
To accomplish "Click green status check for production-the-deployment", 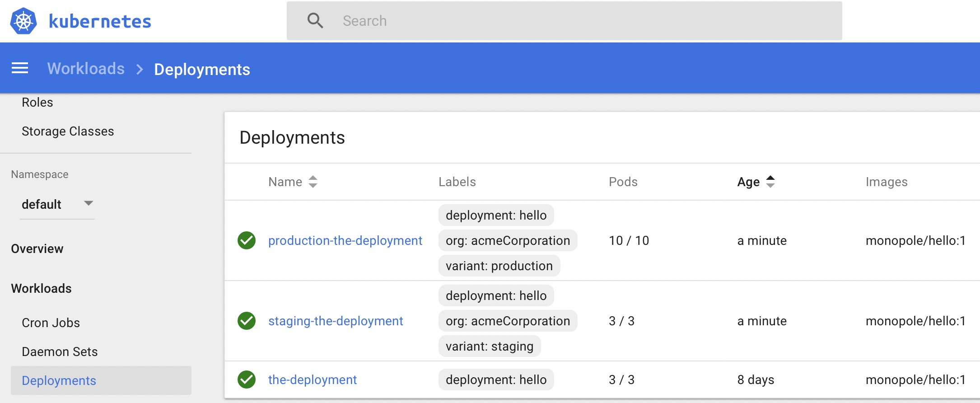I will (247, 240).
